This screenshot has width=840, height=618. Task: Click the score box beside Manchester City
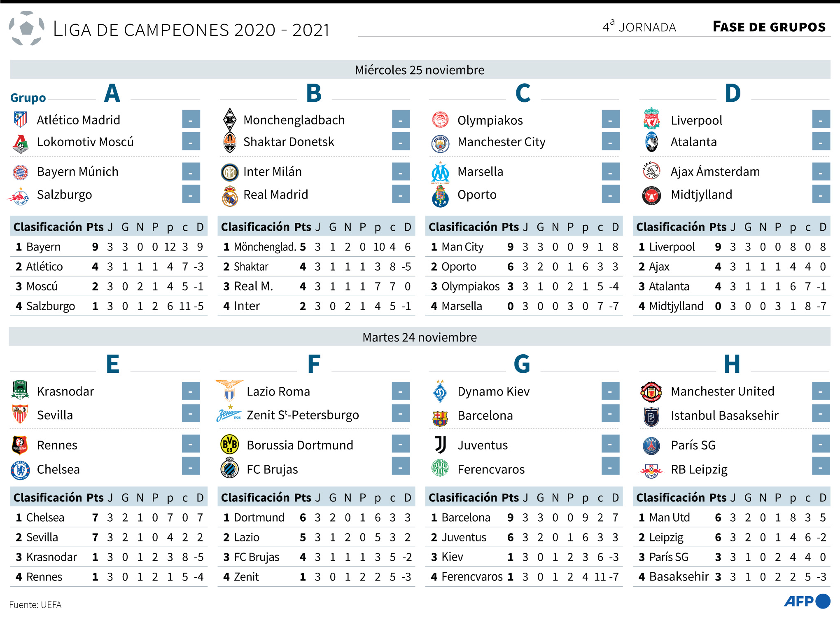[610, 141]
